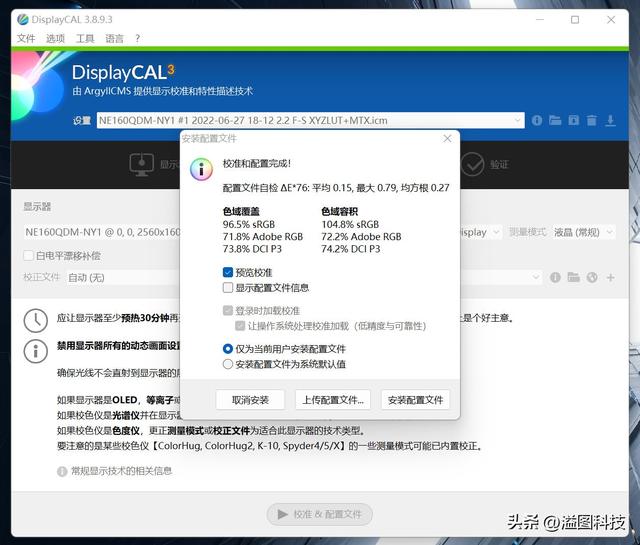640x545 pixels.
Task: Click the verification checkmark tab icon
Action: click(x=472, y=165)
